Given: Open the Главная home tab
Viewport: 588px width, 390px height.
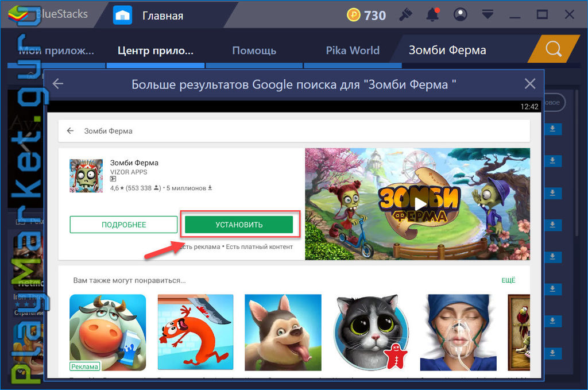Looking at the screenshot, I should [x=163, y=16].
